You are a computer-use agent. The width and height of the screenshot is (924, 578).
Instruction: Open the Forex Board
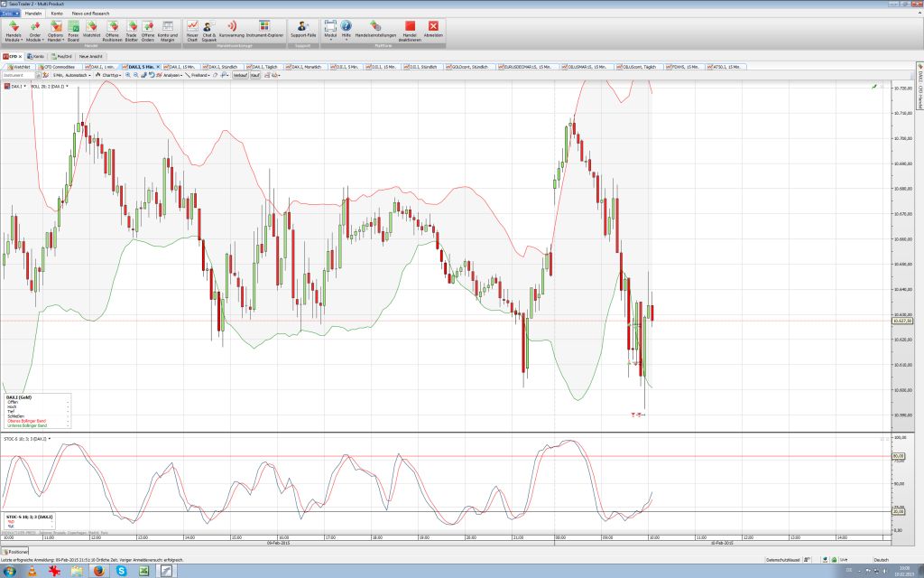tap(72, 32)
